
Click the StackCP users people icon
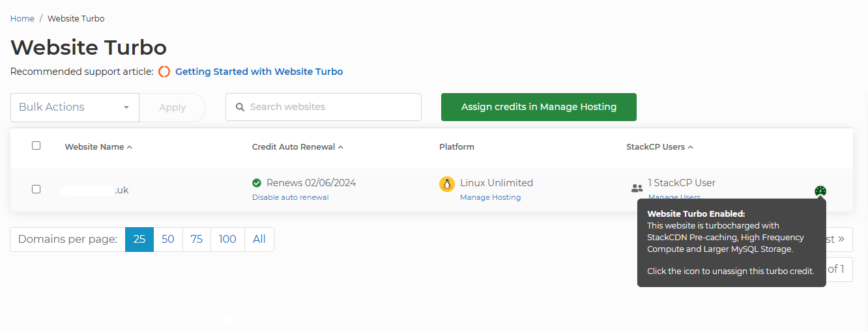click(x=637, y=188)
